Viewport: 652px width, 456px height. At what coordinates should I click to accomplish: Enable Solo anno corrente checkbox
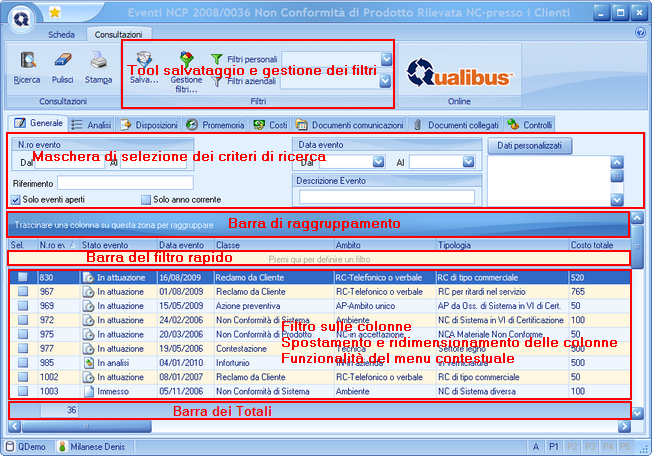tap(146, 200)
